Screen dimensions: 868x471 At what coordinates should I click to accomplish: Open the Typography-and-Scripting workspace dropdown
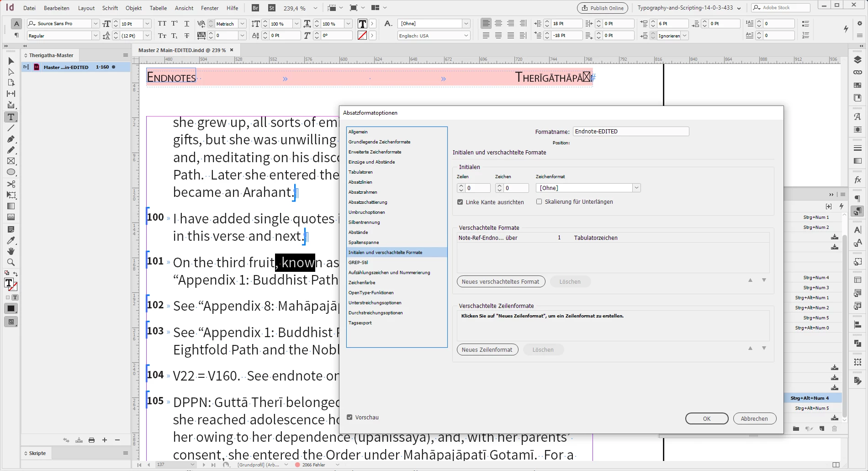689,8
